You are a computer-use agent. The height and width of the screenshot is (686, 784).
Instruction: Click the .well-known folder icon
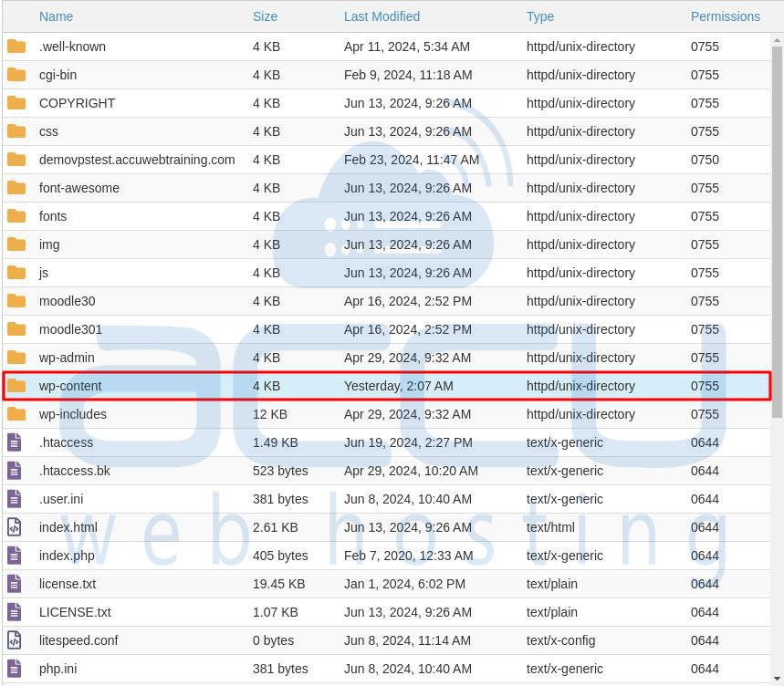click(16, 47)
